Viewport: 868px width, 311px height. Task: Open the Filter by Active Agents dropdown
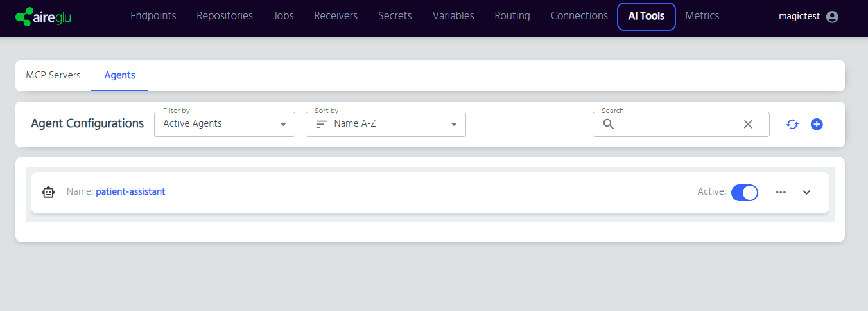coord(225,124)
